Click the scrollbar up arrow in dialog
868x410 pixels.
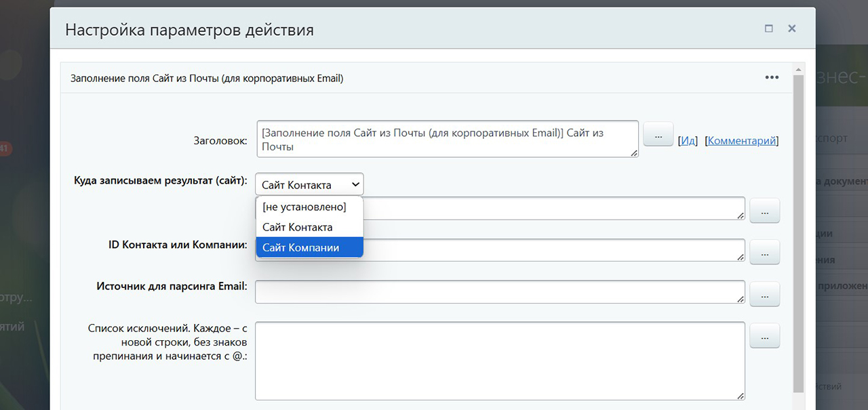coord(799,69)
